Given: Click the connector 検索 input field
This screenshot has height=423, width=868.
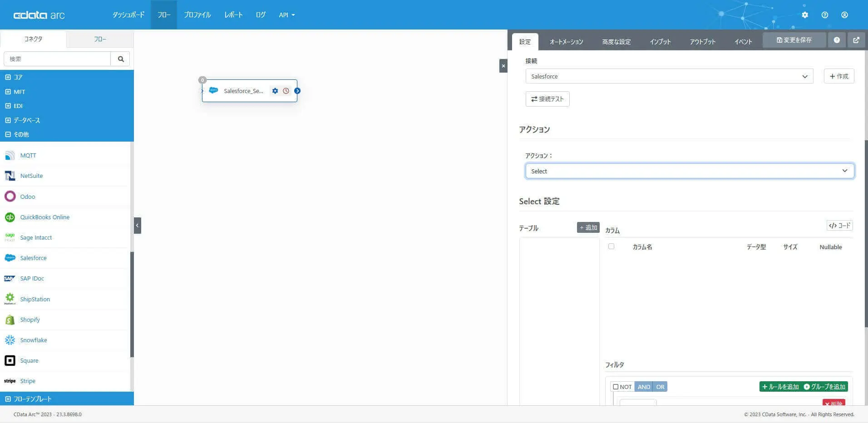Looking at the screenshot, I should coord(57,59).
